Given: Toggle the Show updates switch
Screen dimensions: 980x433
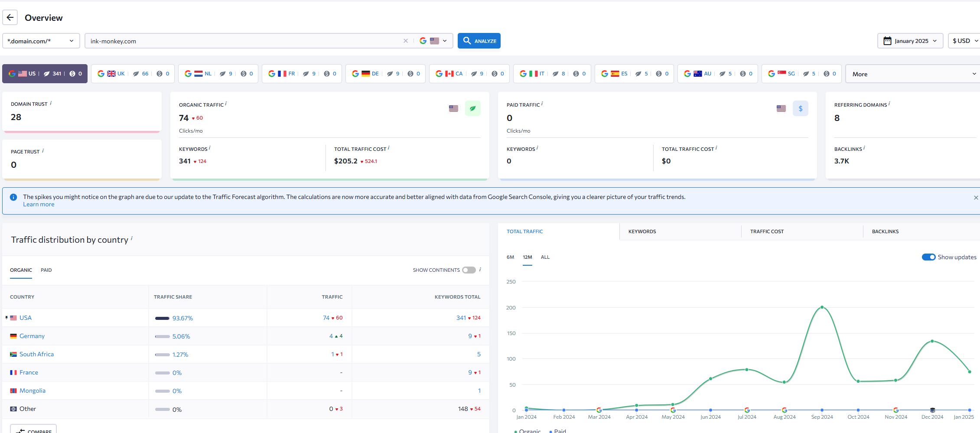Looking at the screenshot, I should (x=928, y=257).
